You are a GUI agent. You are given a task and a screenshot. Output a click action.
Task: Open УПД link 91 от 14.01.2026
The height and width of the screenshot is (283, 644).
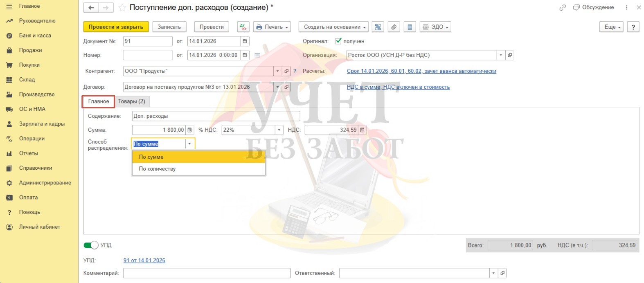[144, 261]
